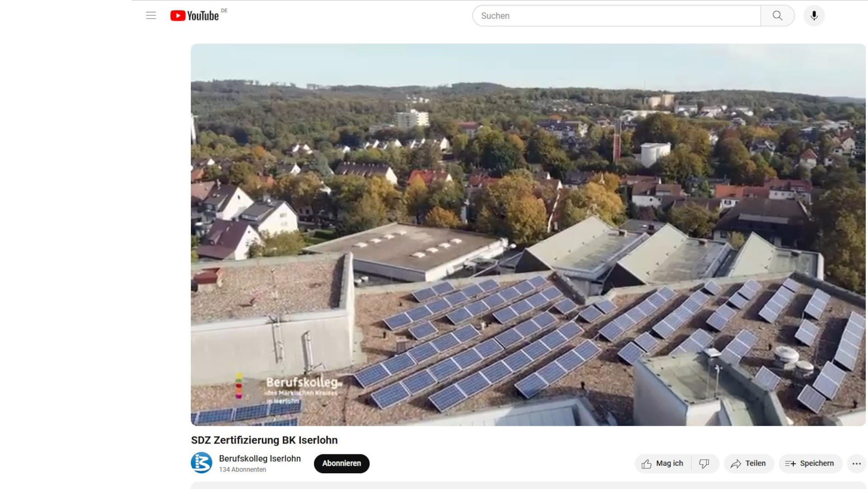Click the YouTube logo to go home

[195, 16]
